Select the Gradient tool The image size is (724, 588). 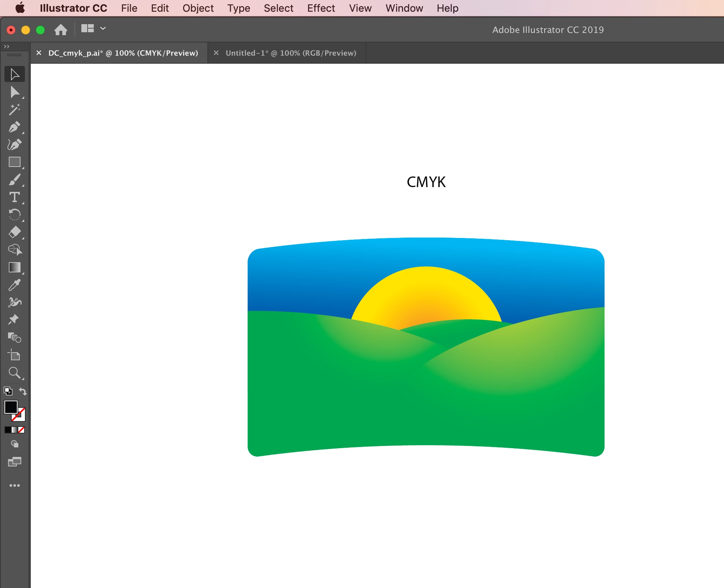point(15,267)
